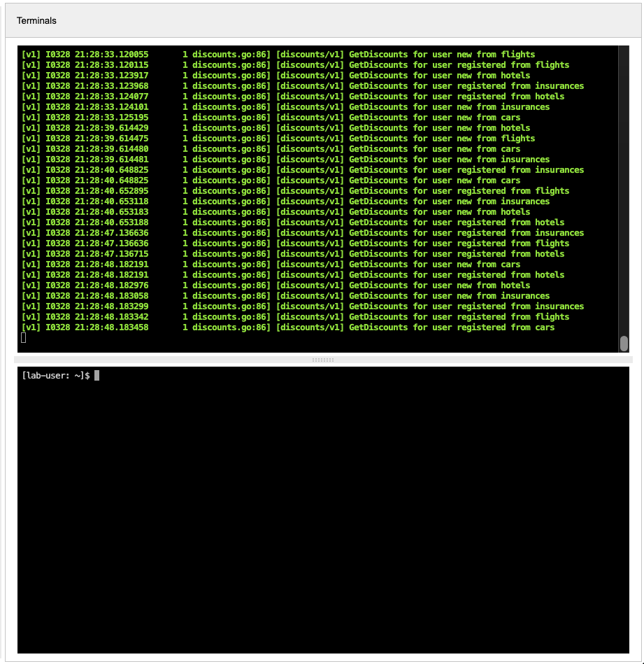Click log line timestamped 21:28:39.614480

[x=271, y=149]
